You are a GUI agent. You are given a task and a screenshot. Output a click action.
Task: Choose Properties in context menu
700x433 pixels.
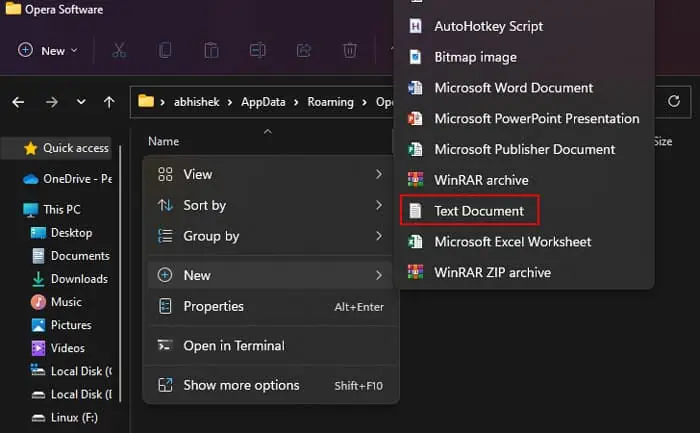[270, 307]
